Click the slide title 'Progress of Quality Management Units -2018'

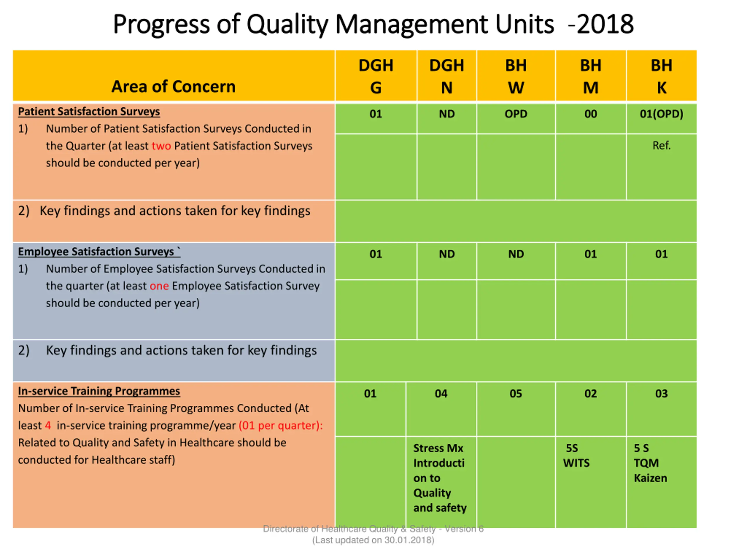[x=373, y=24]
